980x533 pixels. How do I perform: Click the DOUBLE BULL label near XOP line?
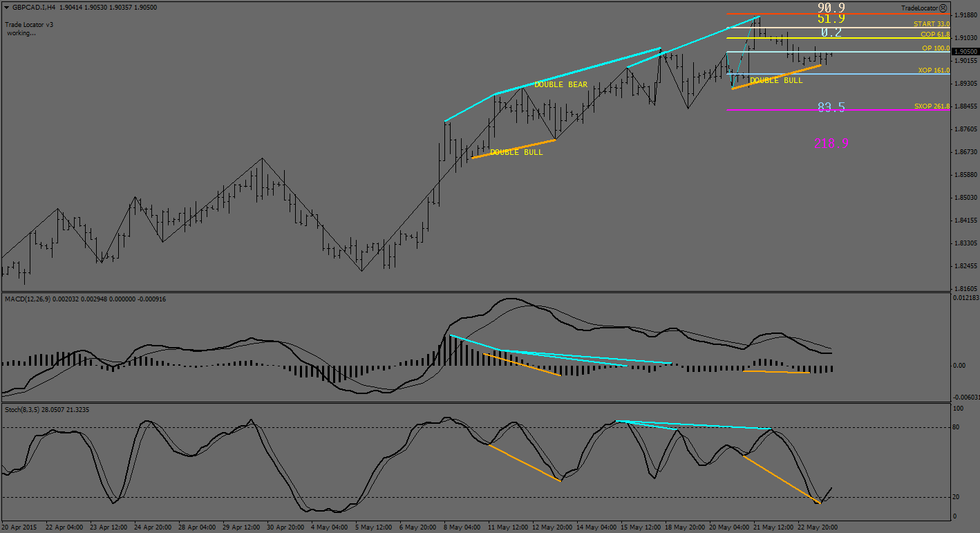[776, 81]
